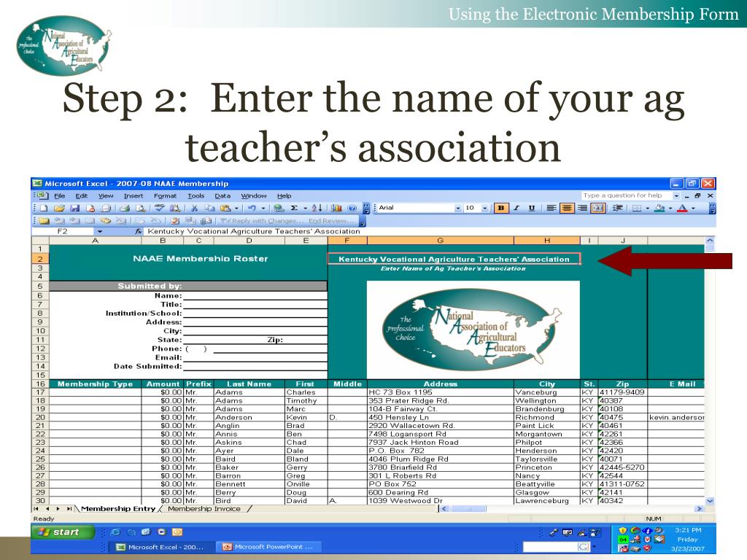747x560 pixels.
Task: Click the last-sheet tab navigation arrow
Action: tap(69, 509)
